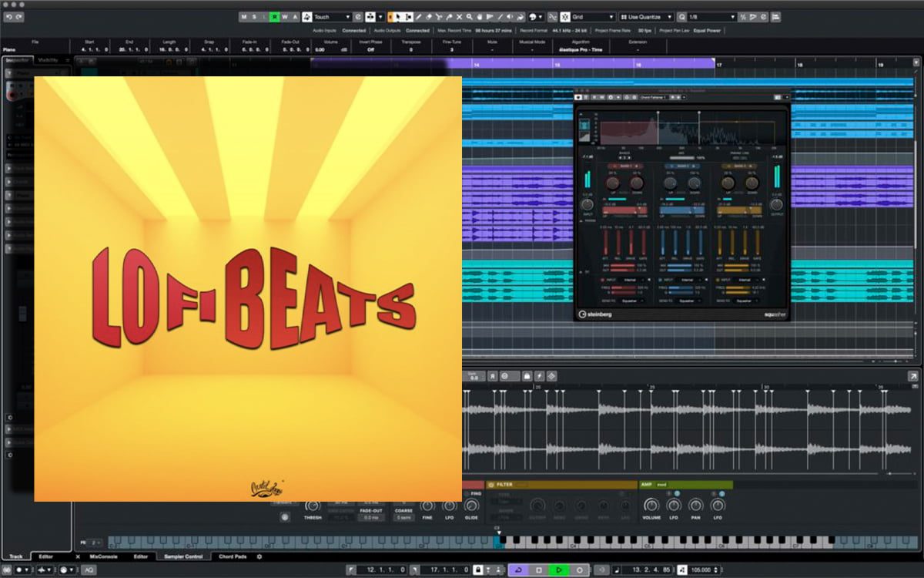This screenshot has height=578, width=924.
Task: Click the FADE-OUT value field
Action: pos(371,518)
